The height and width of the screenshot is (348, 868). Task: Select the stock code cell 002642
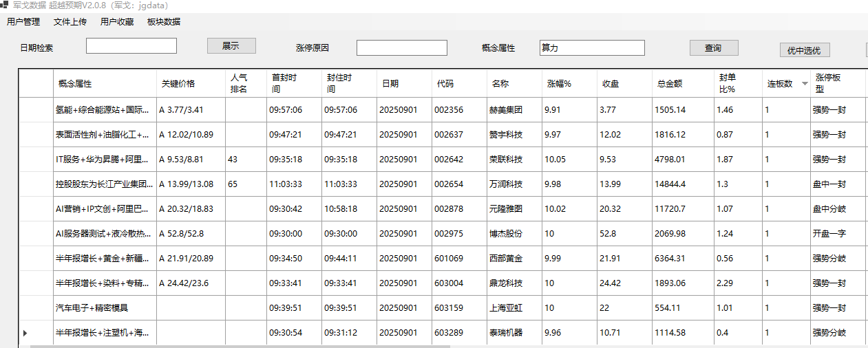point(458,159)
